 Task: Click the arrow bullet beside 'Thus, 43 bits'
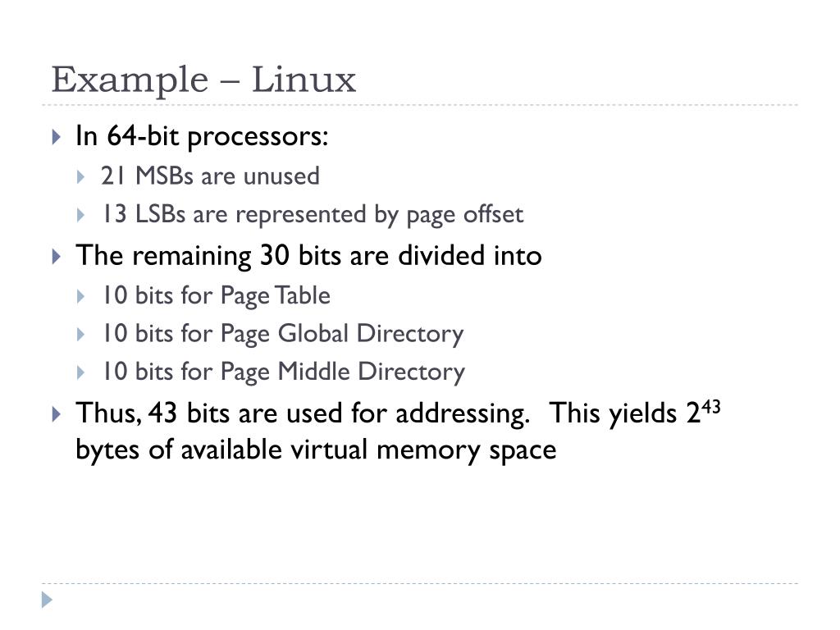[57, 413]
